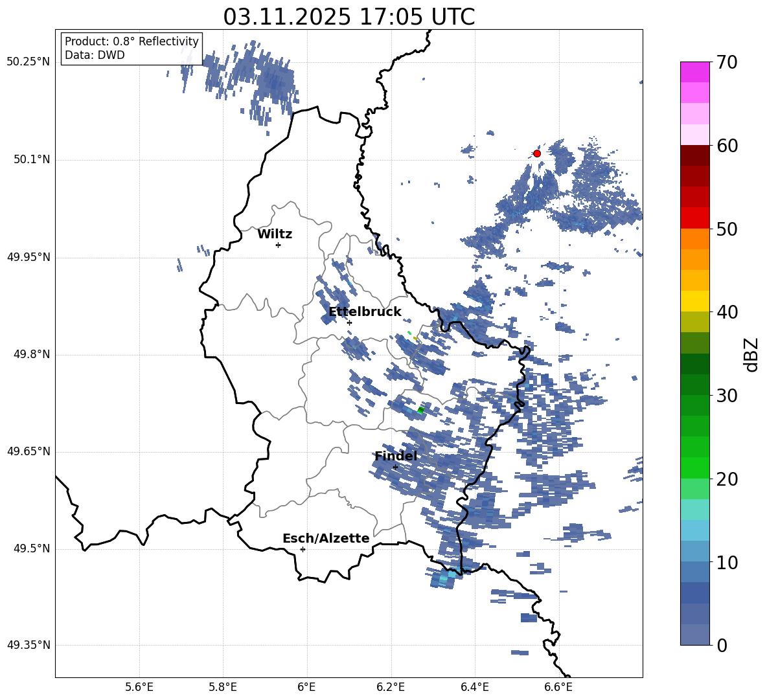Click the latitude label 50.25°N
Viewport: 767px width, 700px height.
pos(29,62)
